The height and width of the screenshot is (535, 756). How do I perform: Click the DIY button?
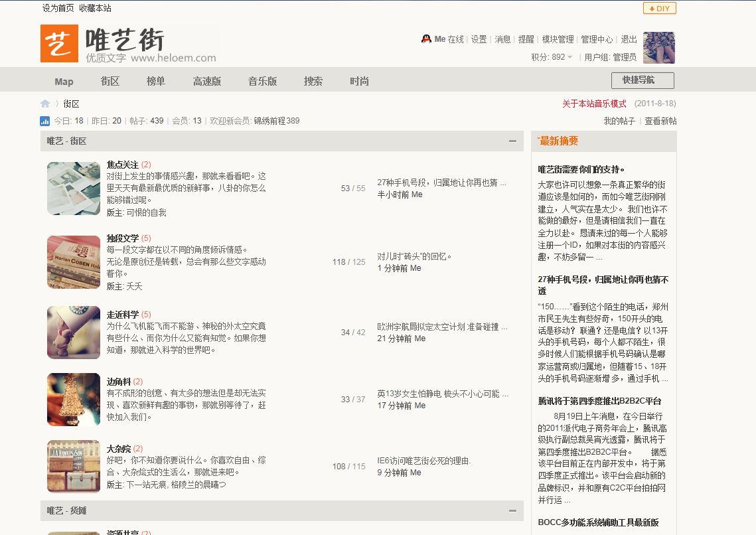(660, 8)
